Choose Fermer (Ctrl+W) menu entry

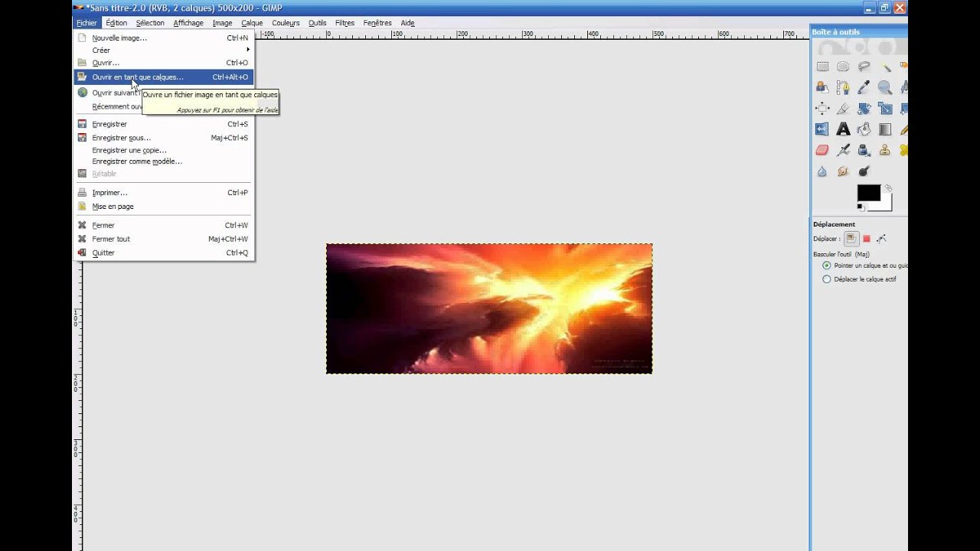[x=164, y=225]
